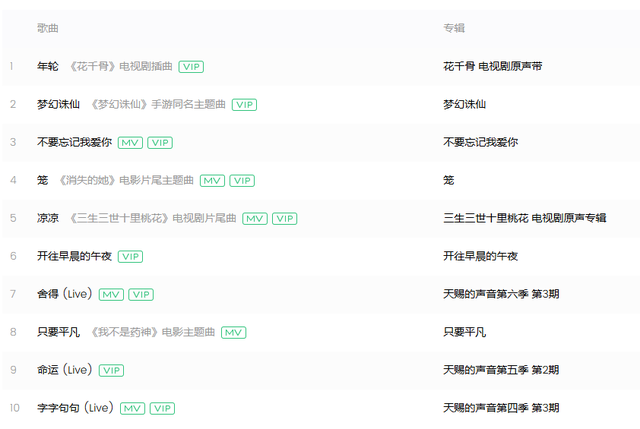Click subtitle 《花千骨》电视剧插曲
This screenshot has height=429, width=640.
click(120, 66)
